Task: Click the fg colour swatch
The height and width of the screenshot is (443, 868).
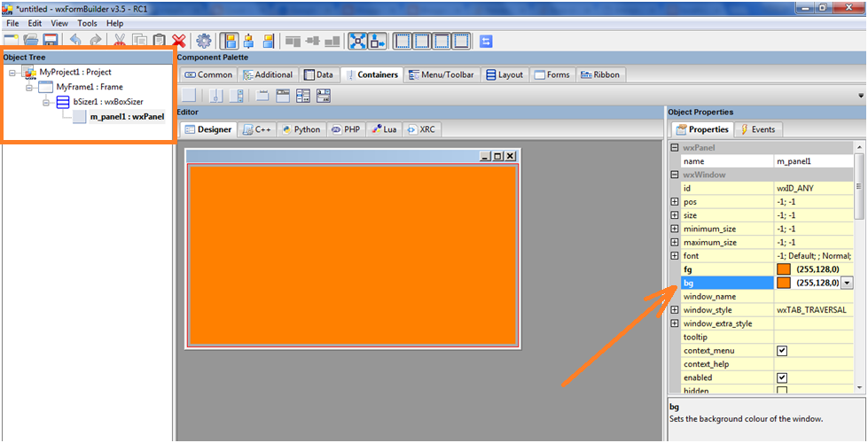Action: click(784, 269)
